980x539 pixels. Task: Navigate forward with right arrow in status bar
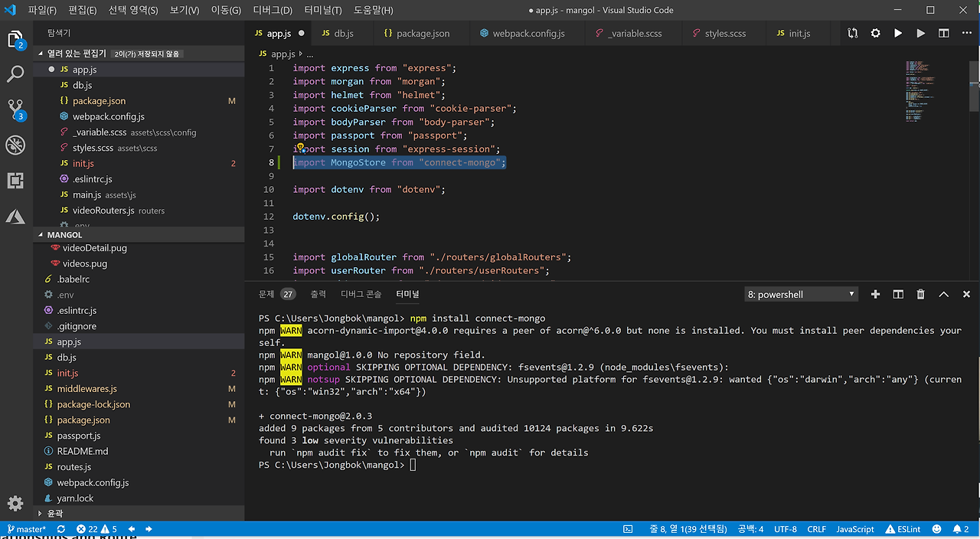click(149, 529)
